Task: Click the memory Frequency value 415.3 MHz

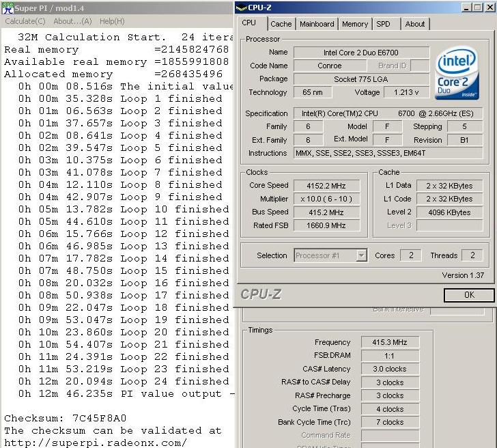Action: tap(390, 342)
